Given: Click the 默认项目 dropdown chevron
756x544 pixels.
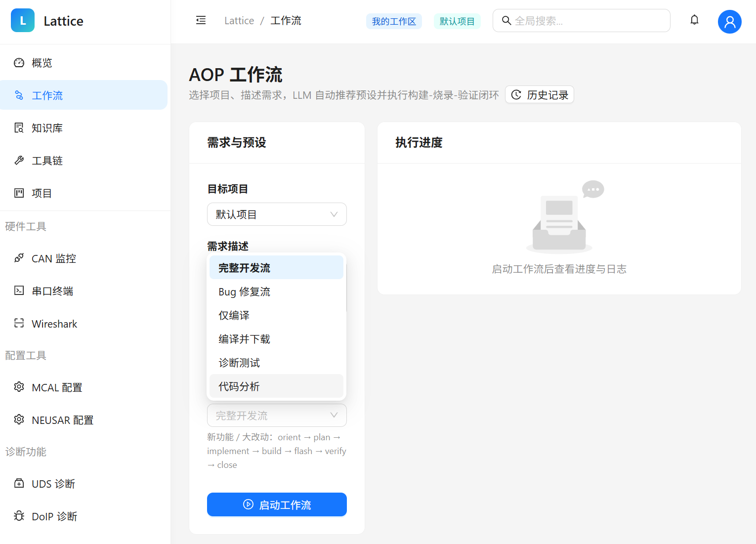Looking at the screenshot, I should [x=334, y=214].
